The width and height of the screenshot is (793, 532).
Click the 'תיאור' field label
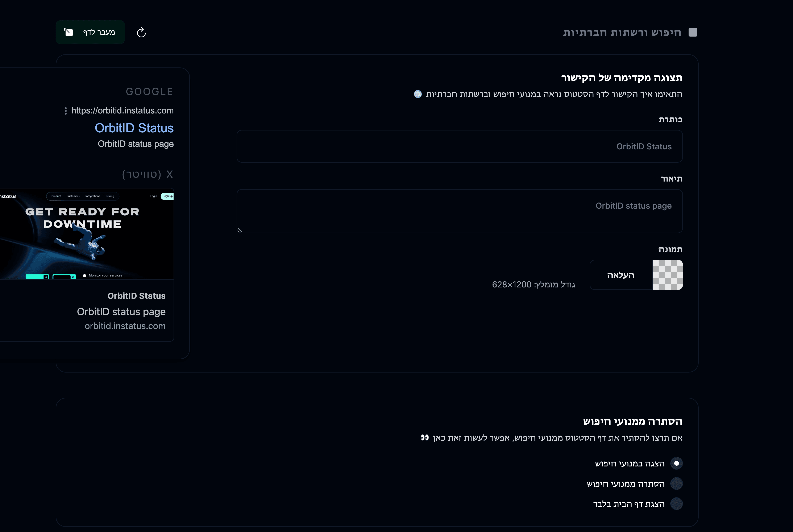[671, 179]
